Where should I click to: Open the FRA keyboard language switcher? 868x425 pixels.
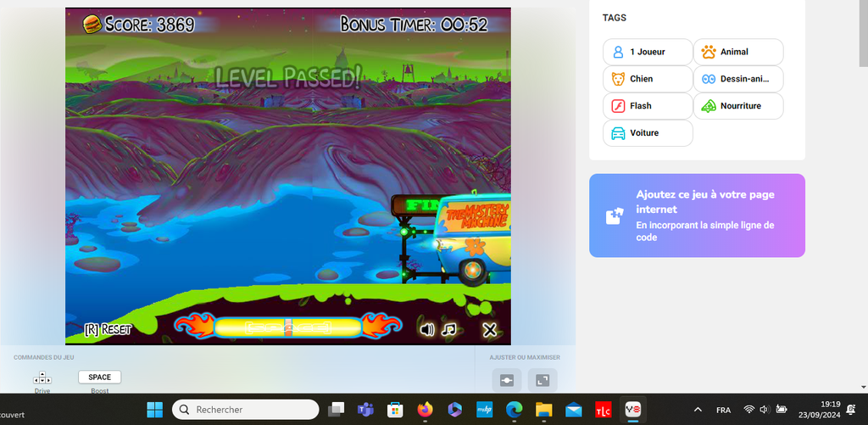tap(724, 409)
